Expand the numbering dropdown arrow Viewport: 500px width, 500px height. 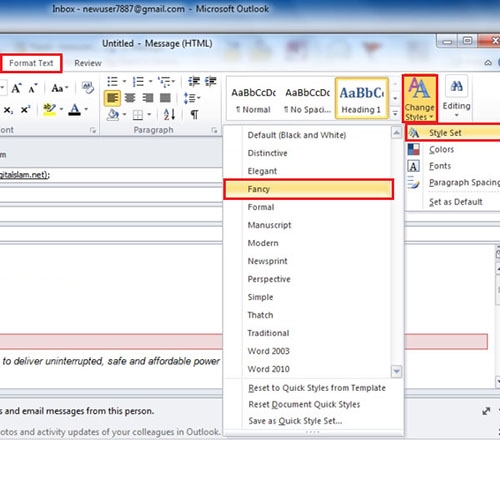point(150,81)
